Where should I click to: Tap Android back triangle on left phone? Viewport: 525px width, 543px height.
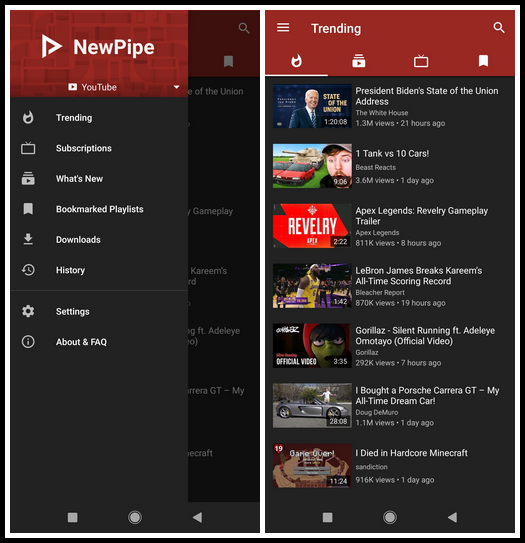pyautogui.click(x=197, y=517)
